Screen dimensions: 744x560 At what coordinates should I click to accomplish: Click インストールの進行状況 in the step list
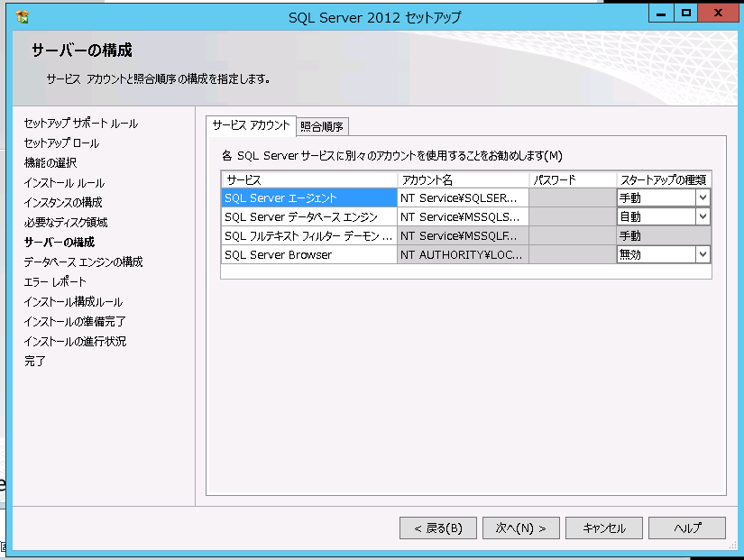point(75,341)
